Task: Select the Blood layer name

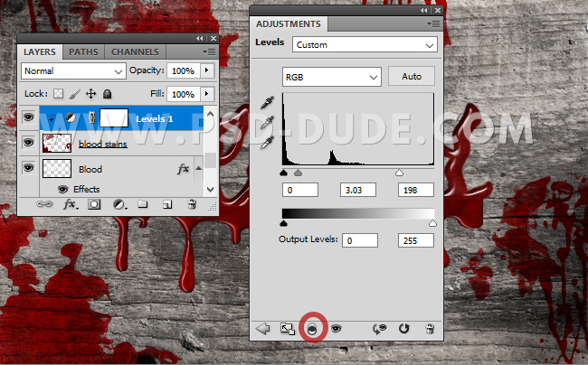Action: click(90, 169)
